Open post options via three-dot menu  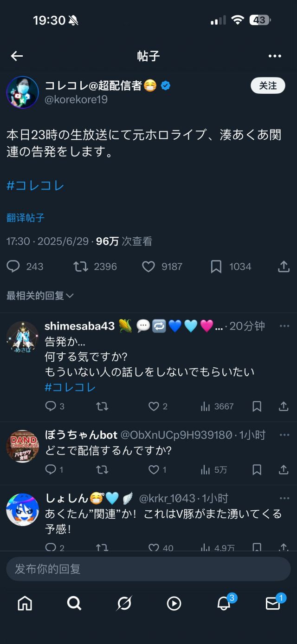[276, 56]
